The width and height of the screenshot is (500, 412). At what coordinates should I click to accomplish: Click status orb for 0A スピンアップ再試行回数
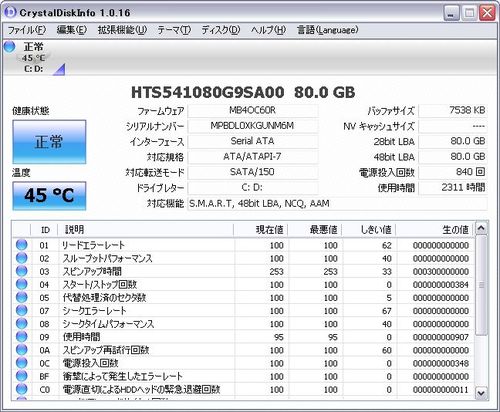22,350
